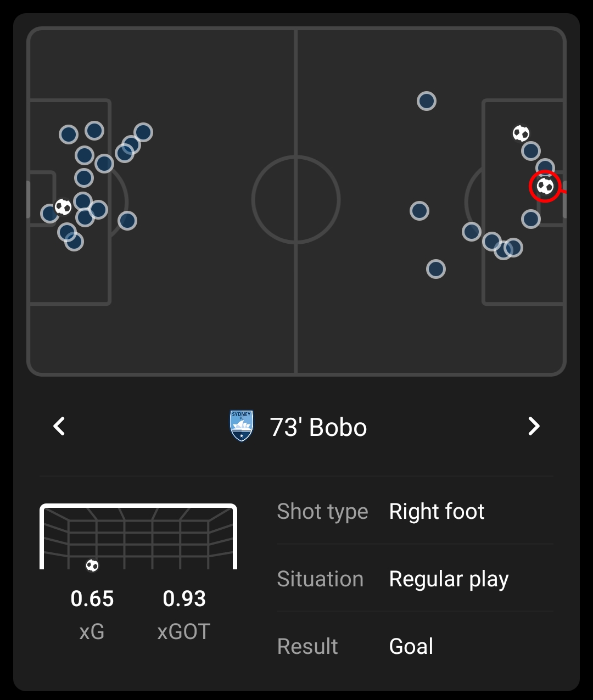Click the 73' Bobo player name
Image resolution: width=593 pixels, height=700 pixels.
pos(318,427)
